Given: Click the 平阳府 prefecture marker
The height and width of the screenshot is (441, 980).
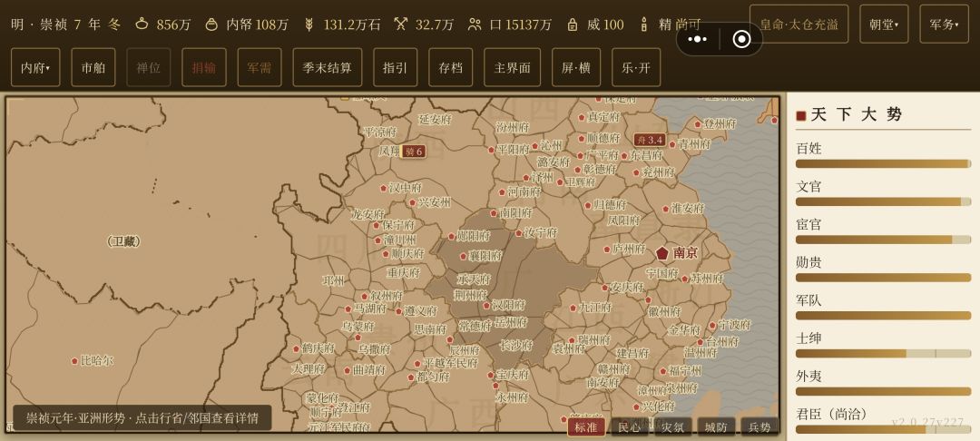Looking at the screenshot, I should tap(491, 150).
